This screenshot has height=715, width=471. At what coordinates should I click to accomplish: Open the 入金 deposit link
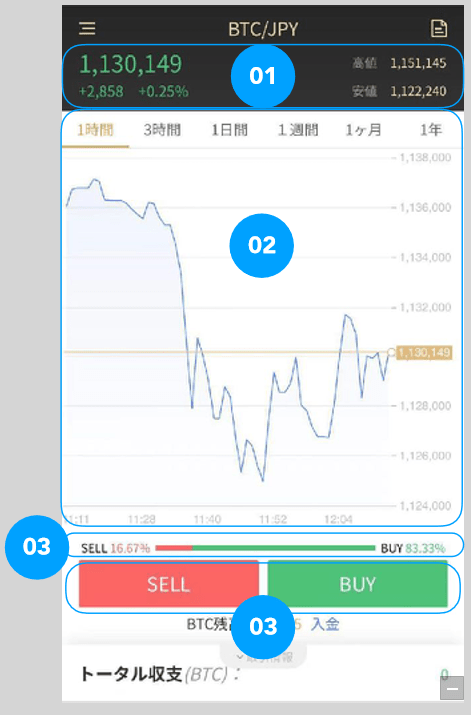(325, 624)
